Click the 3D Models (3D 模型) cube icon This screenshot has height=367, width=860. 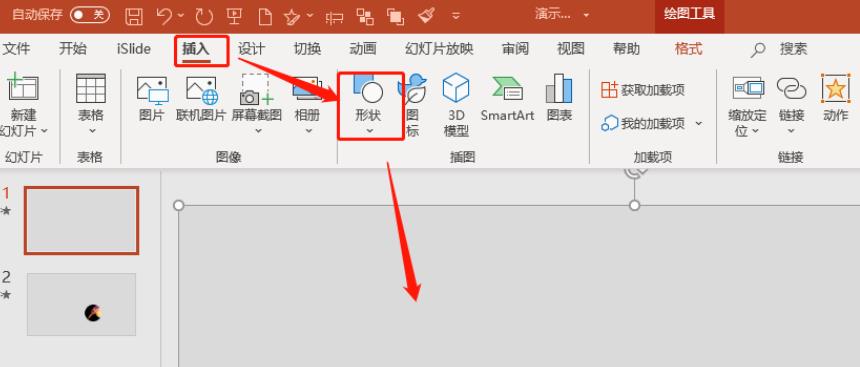tap(456, 88)
